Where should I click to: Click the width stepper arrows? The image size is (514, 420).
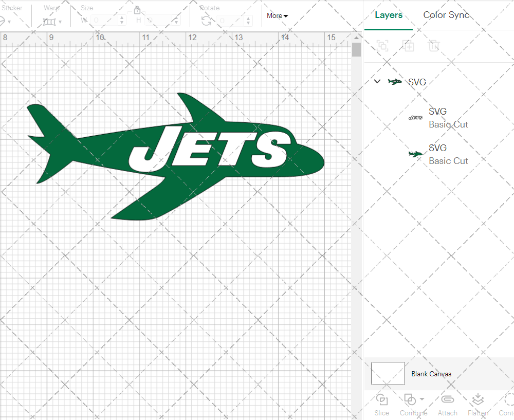122,21
